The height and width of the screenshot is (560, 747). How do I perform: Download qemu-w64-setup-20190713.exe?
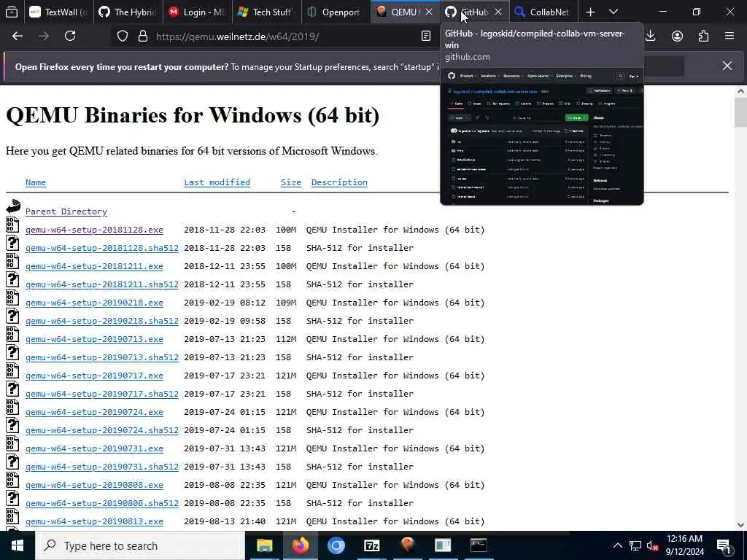pos(94,339)
